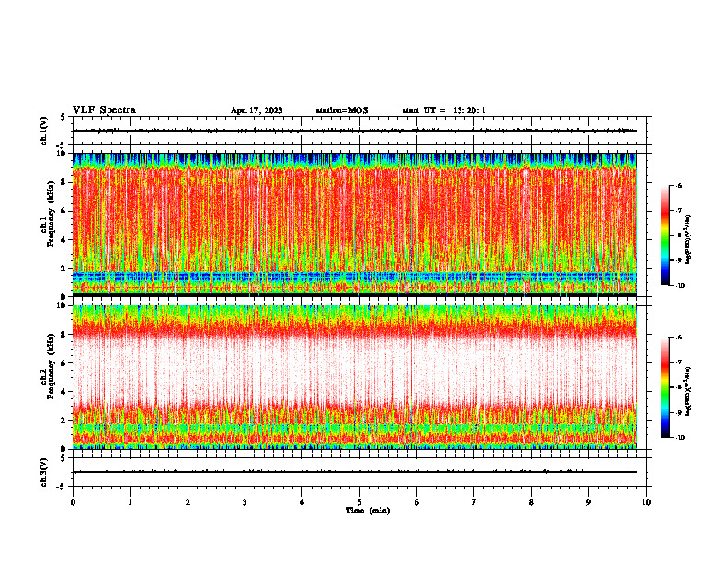
Task: Click the time axis tick label "6"
Action: tap(417, 502)
